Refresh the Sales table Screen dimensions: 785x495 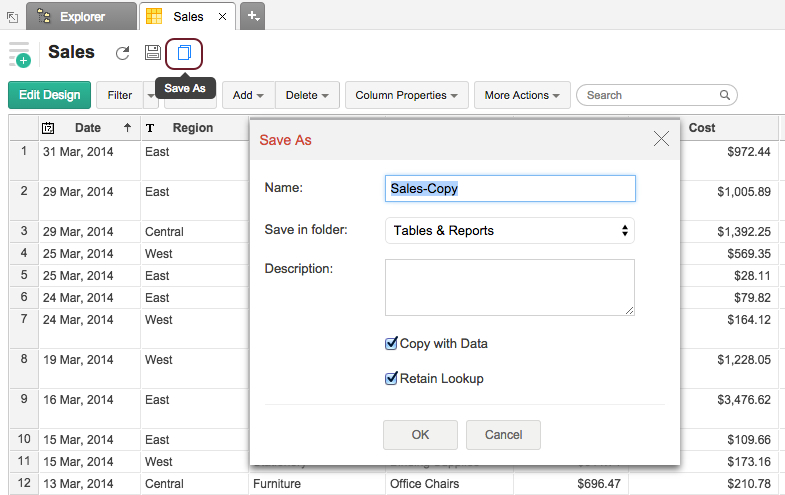click(123, 53)
